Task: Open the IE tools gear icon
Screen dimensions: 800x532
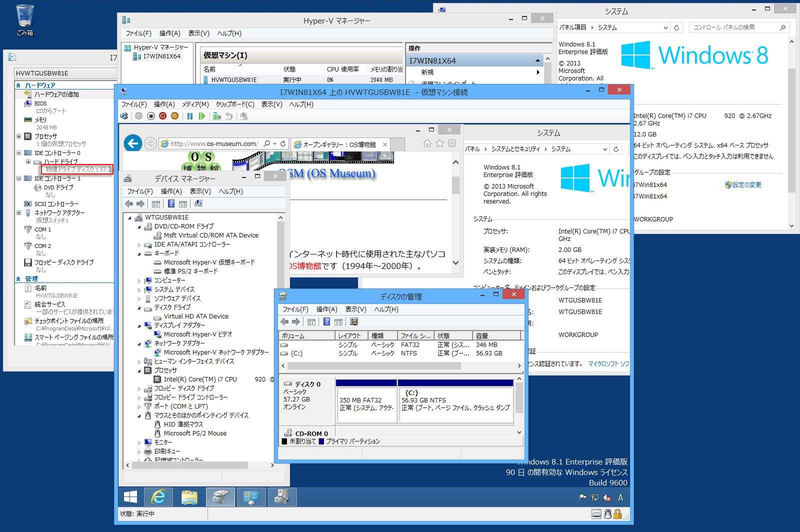Action: [x=452, y=143]
